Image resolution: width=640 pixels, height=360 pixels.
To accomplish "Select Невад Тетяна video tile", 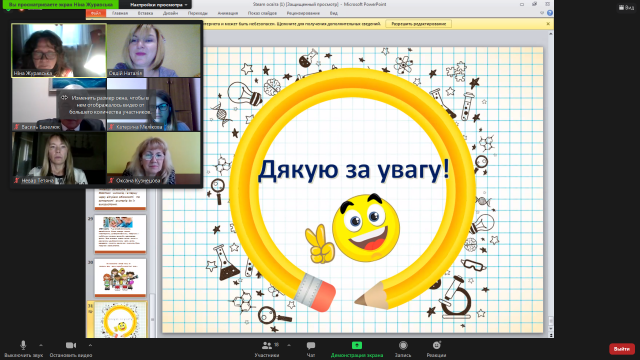I will coord(59,158).
